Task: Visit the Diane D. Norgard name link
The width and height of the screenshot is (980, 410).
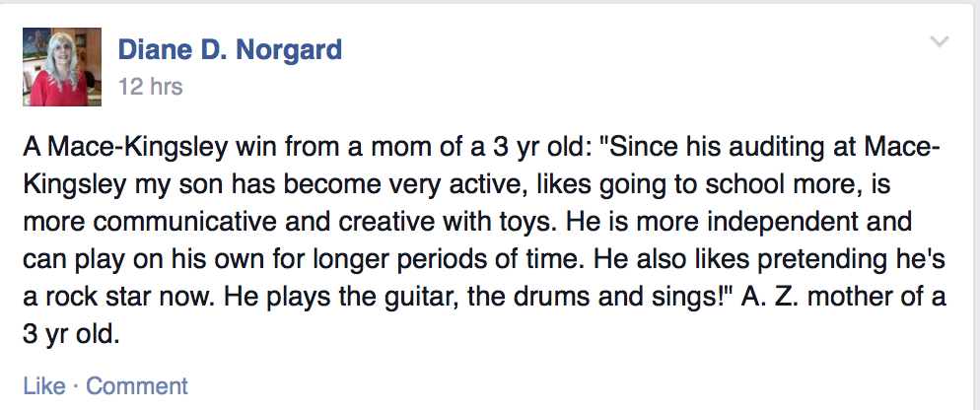Action: 230,50
